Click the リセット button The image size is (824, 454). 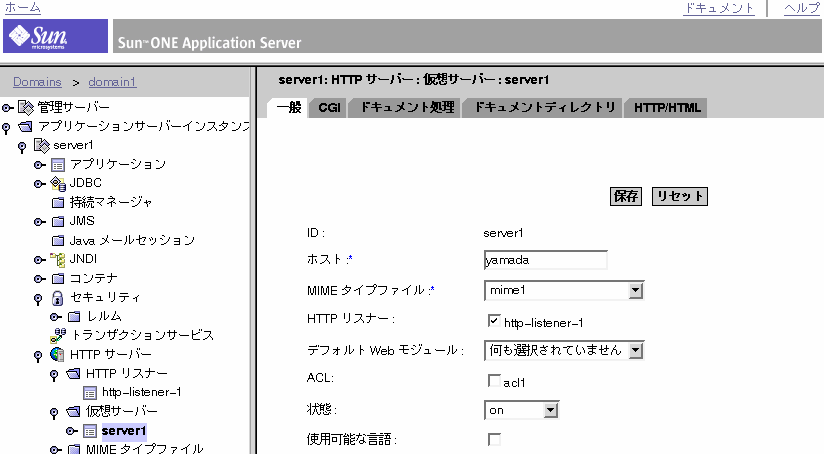(679, 197)
